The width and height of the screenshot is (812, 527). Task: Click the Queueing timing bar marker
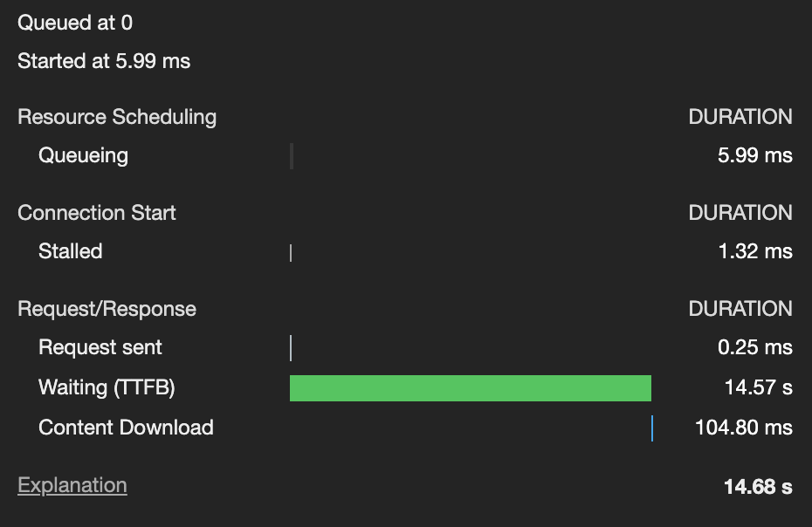pos(292,156)
